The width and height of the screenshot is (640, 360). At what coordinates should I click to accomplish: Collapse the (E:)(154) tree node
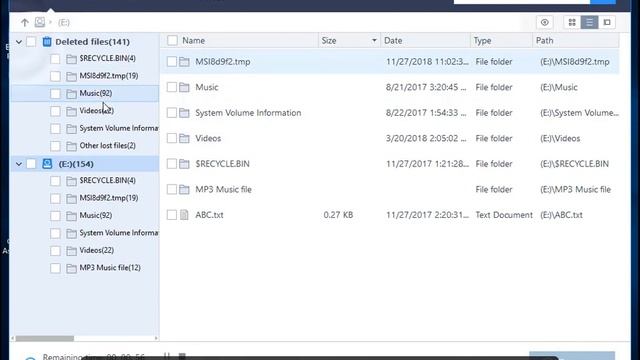[x=19, y=164]
